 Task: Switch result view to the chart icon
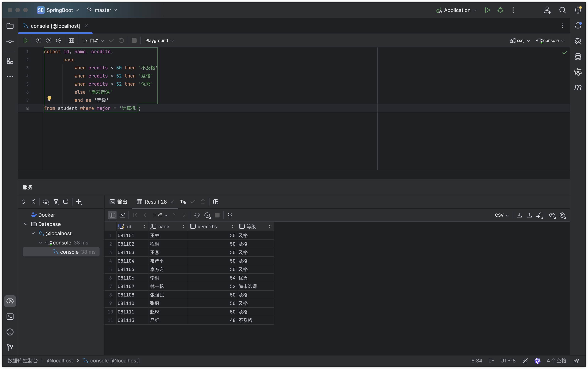(x=122, y=215)
